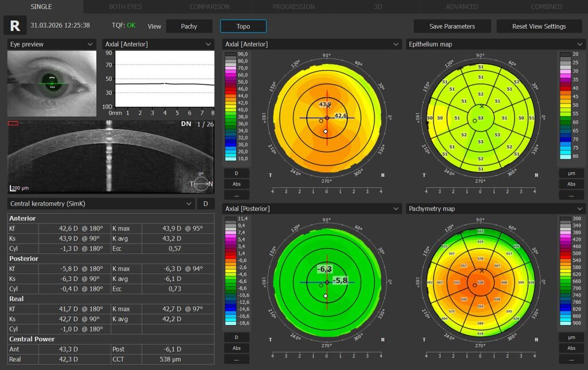Open the ellipsis options under Pachymetry map scale
588x370 pixels.
pos(571,359)
